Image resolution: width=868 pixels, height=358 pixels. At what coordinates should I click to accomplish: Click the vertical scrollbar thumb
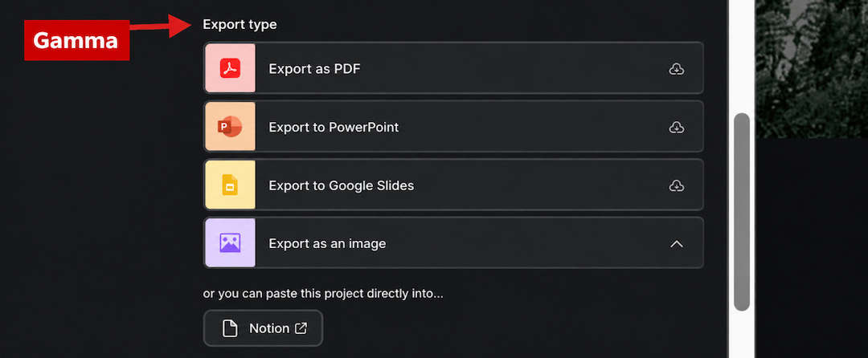[x=742, y=212]
